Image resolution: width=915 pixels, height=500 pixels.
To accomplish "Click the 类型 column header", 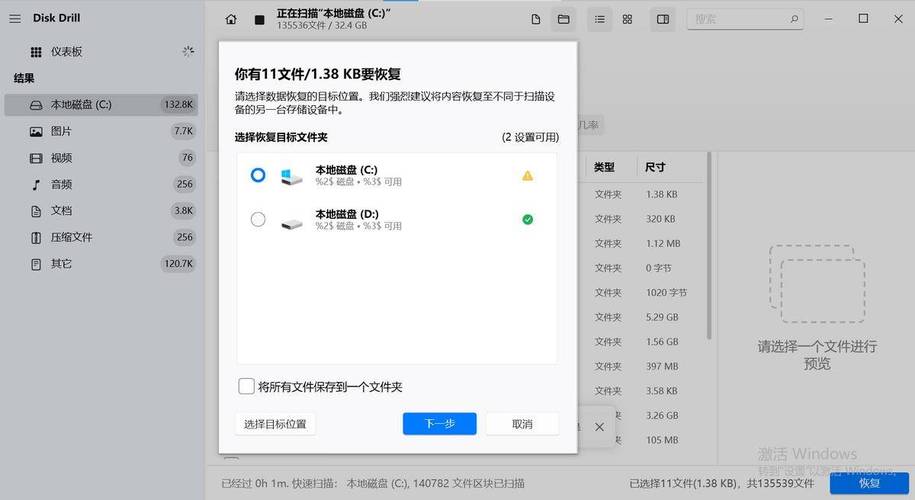I will coord(604,167).
